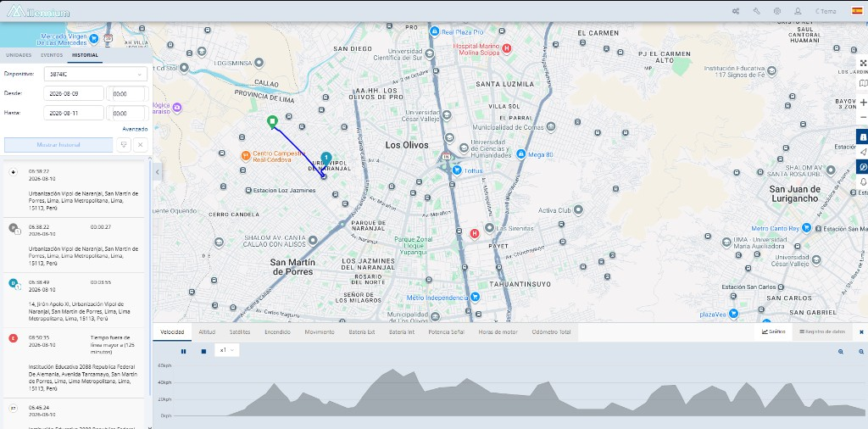Click the Tottus store marker on the map

(457, 170)
